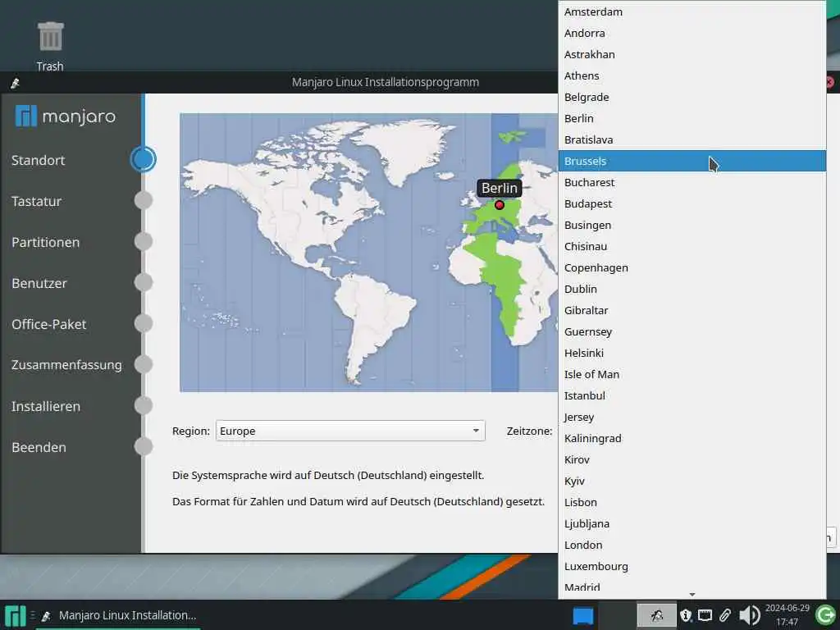This screenshot has width=840, height=630.
Task: Click the Installieren step in sidebar
Action: pos(46,407)
